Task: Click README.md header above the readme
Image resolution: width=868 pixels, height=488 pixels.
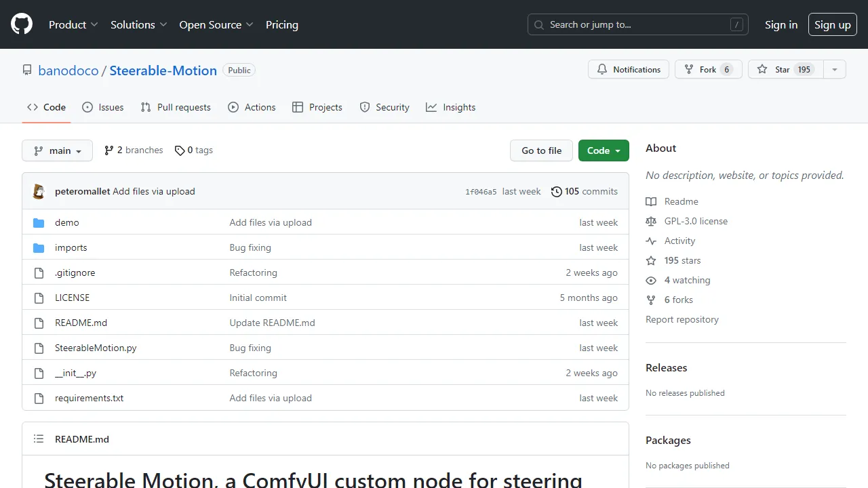Action: click(82, 439)
